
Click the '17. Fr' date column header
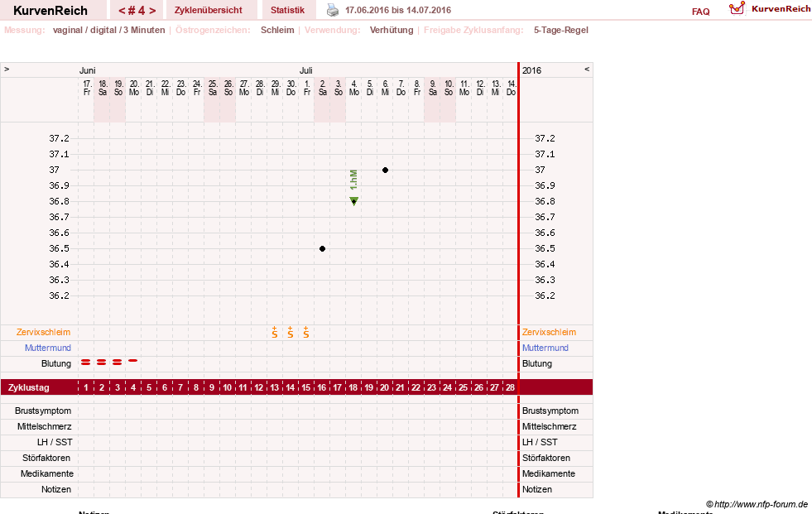coord(87,88)
